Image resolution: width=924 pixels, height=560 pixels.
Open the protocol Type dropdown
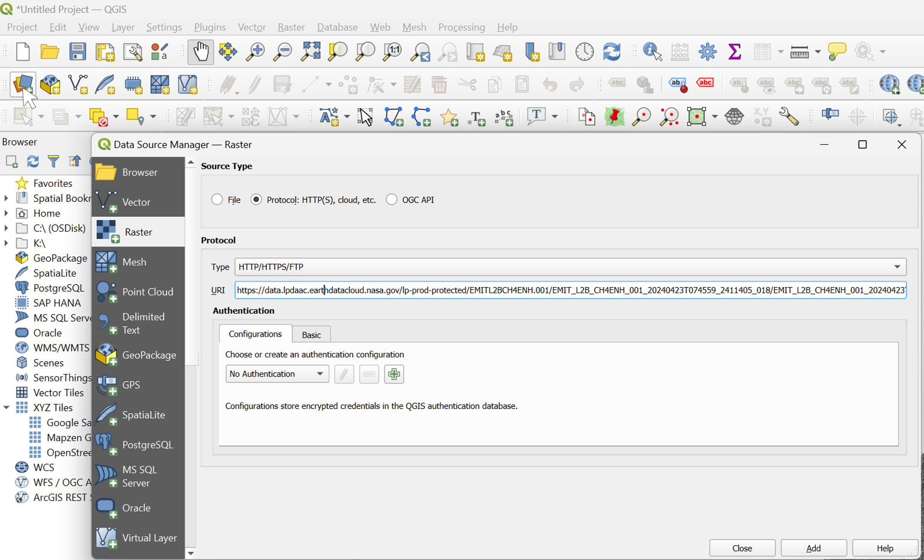click(570, 267)
